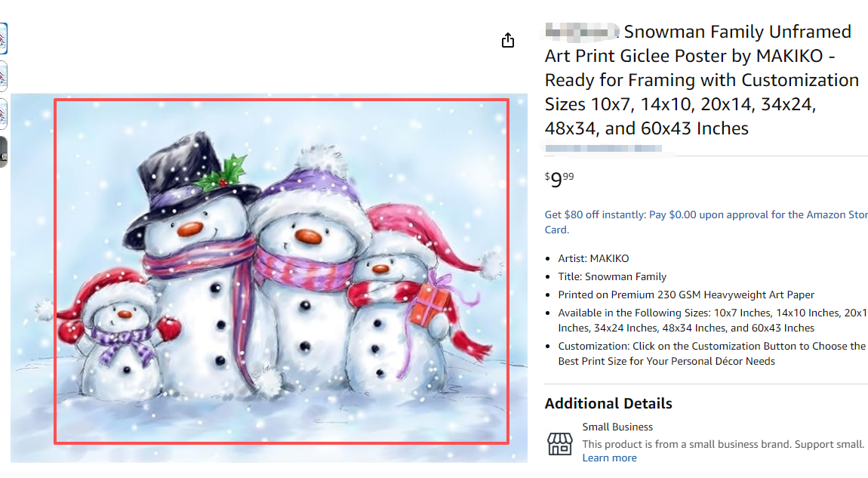Image resolution: width=868 pixels, height=478 pixels.
Task: Click the Small Business storefront icon
Action: tap(559, 444)
